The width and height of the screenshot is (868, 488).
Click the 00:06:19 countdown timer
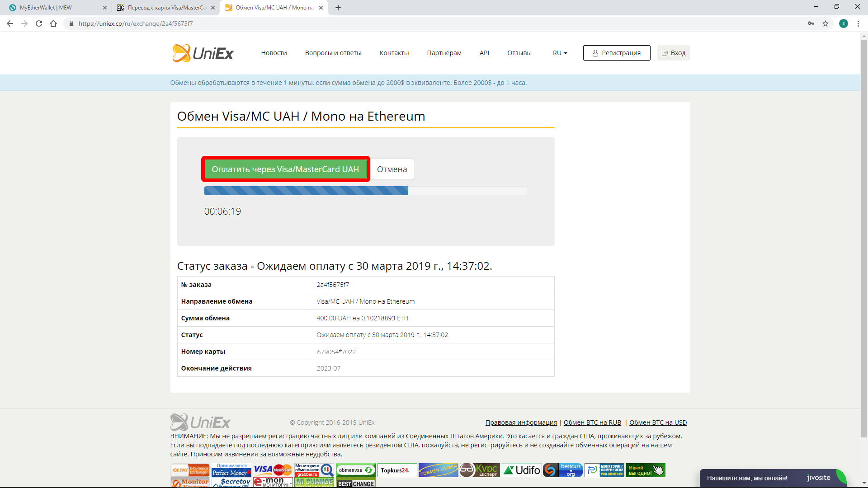pyautogui.click(x=222, y=211)
